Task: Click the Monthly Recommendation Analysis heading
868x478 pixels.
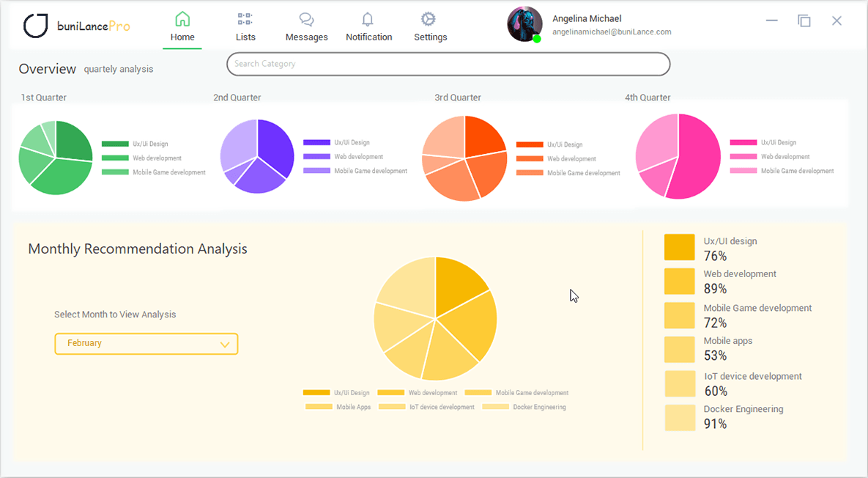Action: tap(137, 249)
